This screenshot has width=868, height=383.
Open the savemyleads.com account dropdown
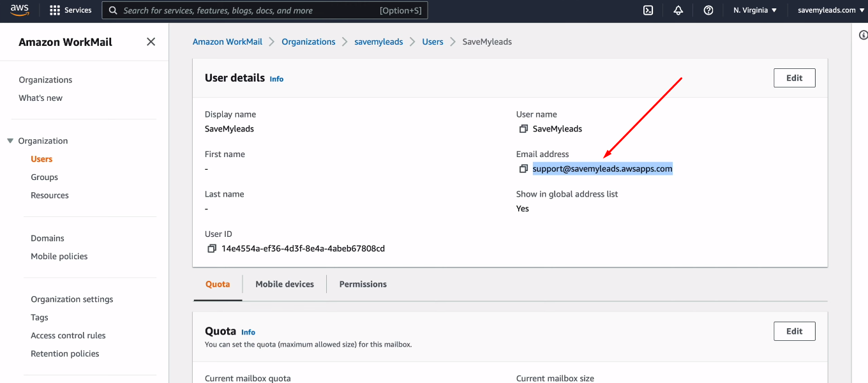pos(831,10)
